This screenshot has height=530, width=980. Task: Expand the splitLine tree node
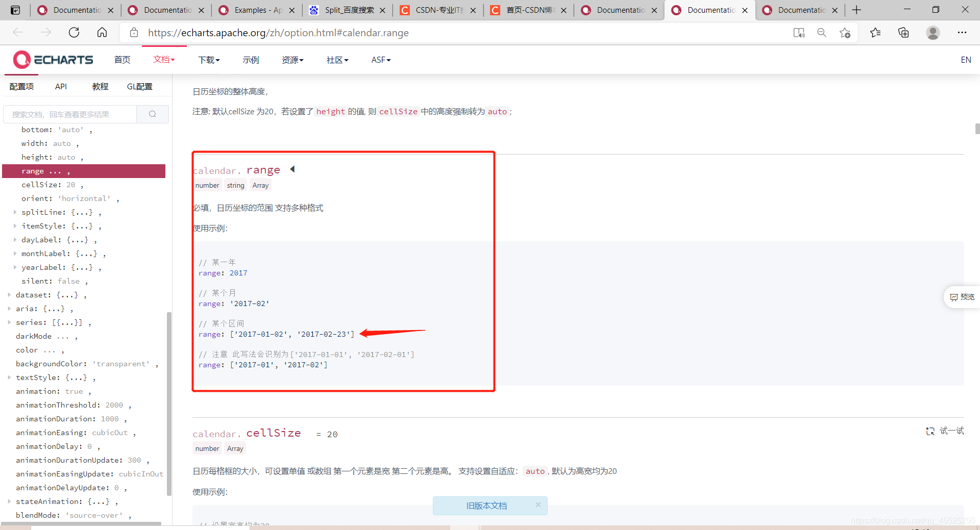pos(15,212)
